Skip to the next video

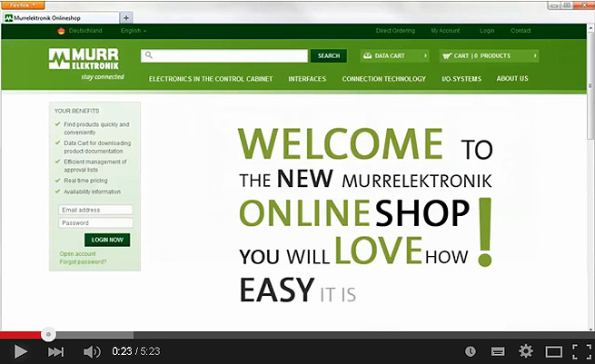pyautogui.click(x=55, y=352)
